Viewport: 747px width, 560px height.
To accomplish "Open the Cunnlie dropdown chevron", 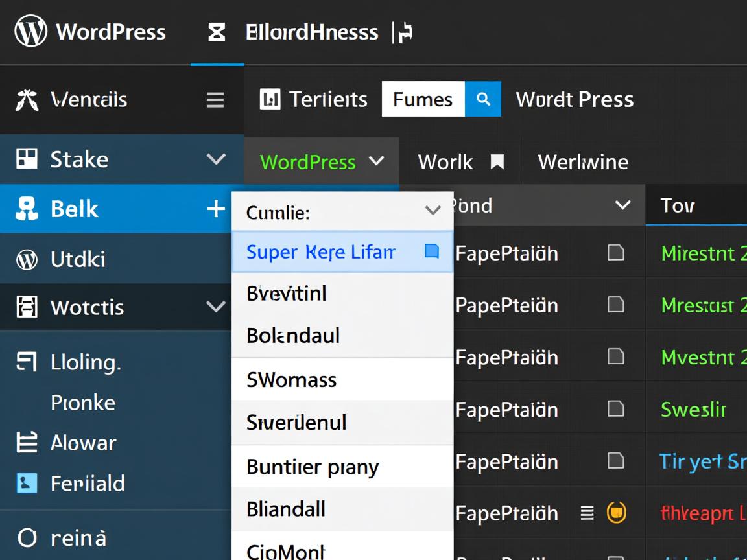I will (433, 210).
